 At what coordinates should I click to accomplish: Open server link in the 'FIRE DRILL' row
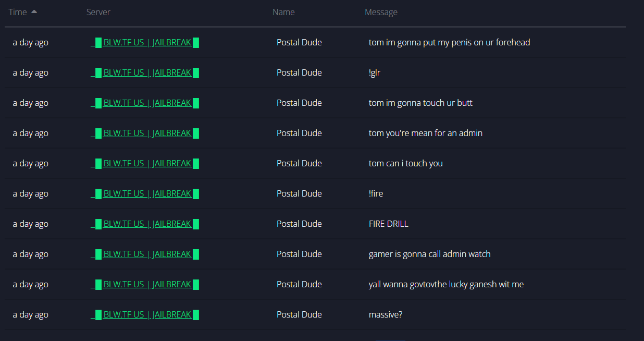tap(145, 224)
